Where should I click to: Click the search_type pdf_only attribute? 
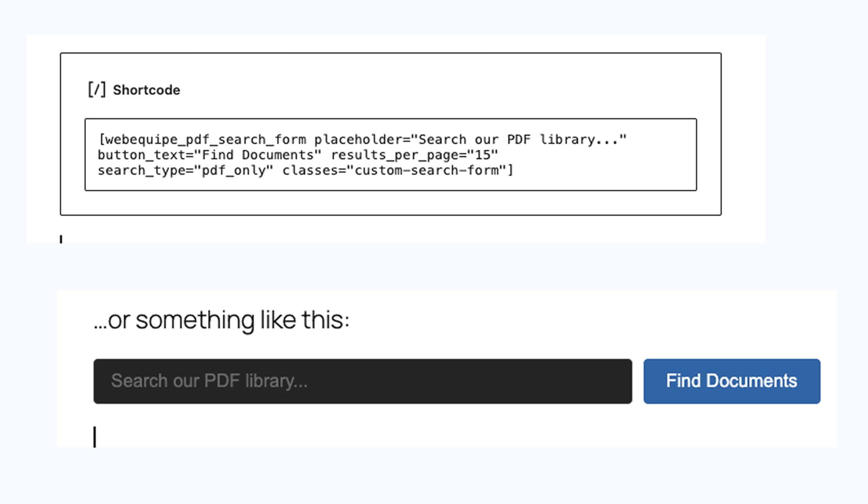183,170
